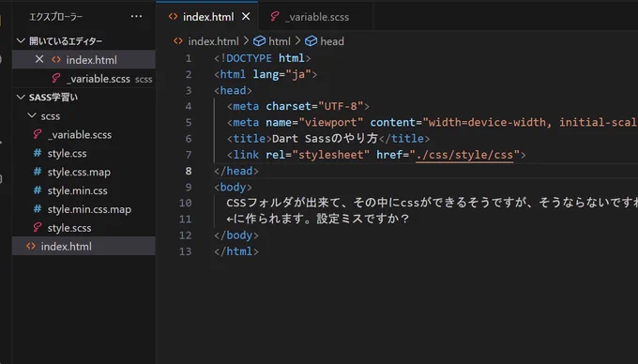Collapse the 開いているエディター section
This screenshot has height=364, width=638.
[21, 40]
